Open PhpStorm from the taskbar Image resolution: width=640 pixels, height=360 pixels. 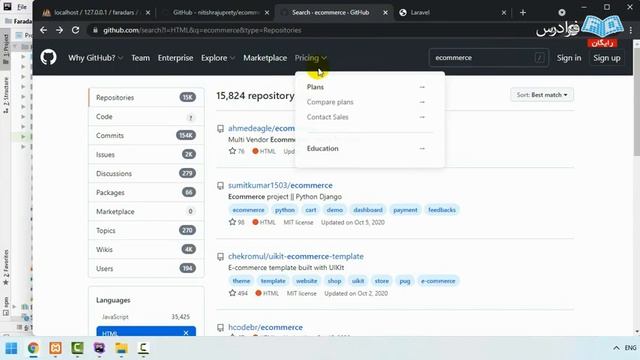(99, 348)
